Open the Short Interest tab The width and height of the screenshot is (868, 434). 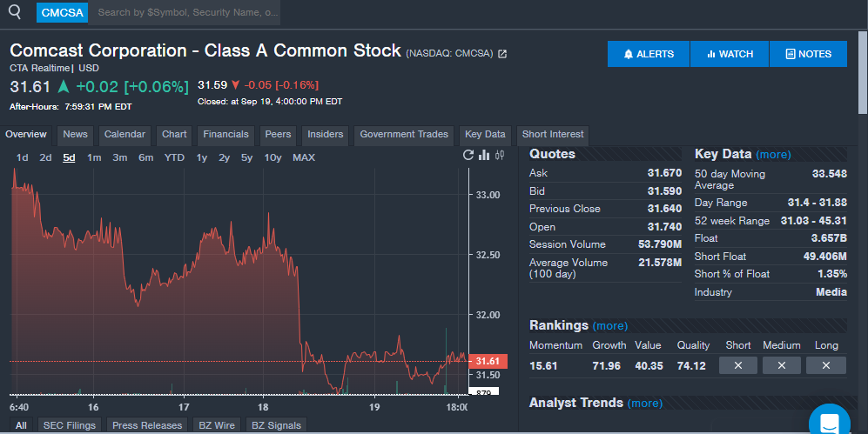tap(553, 134)
